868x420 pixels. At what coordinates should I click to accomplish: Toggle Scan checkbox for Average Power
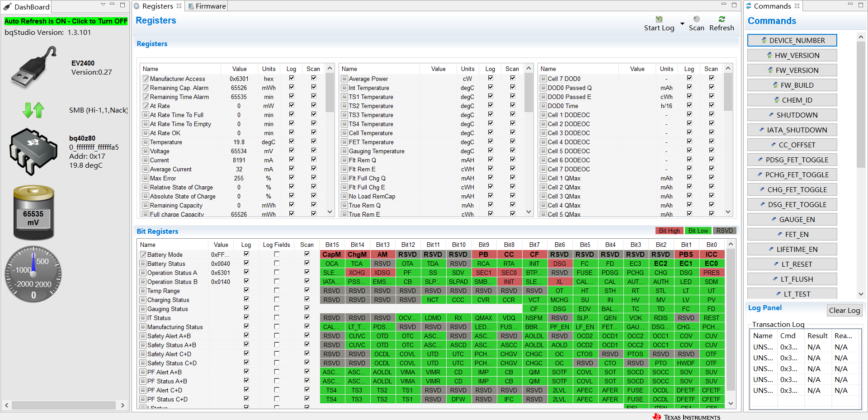pos(513,78)
